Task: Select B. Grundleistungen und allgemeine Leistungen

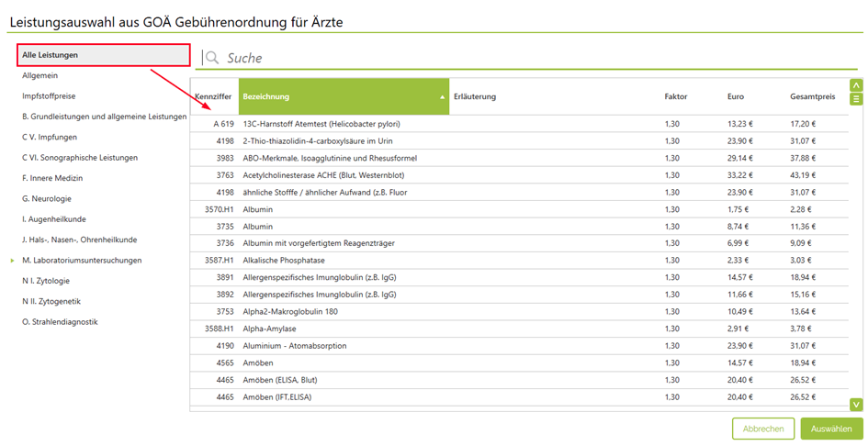Action: (104, 117)
